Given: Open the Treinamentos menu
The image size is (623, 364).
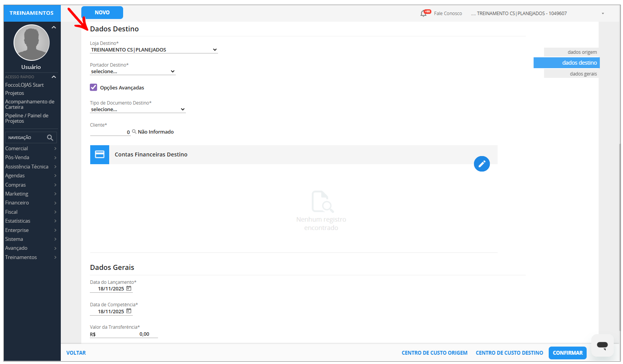Looking at the screenshot, I should coord(31,258).
